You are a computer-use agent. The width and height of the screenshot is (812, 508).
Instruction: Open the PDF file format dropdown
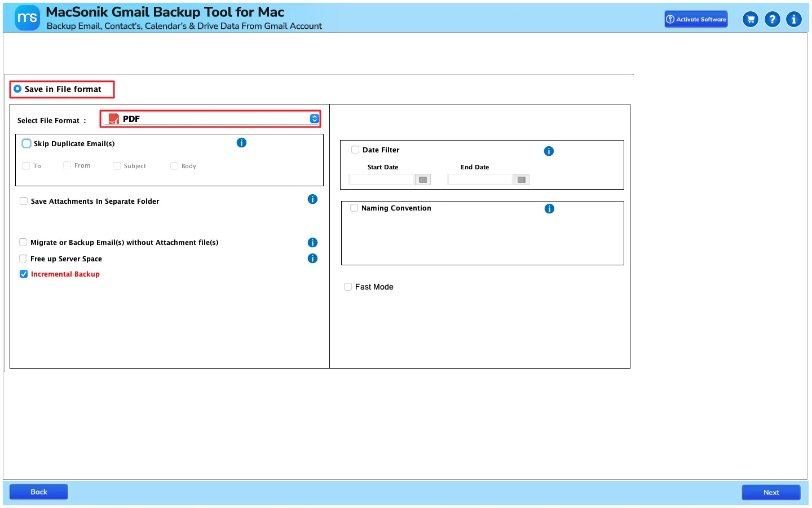coord(211,119)
